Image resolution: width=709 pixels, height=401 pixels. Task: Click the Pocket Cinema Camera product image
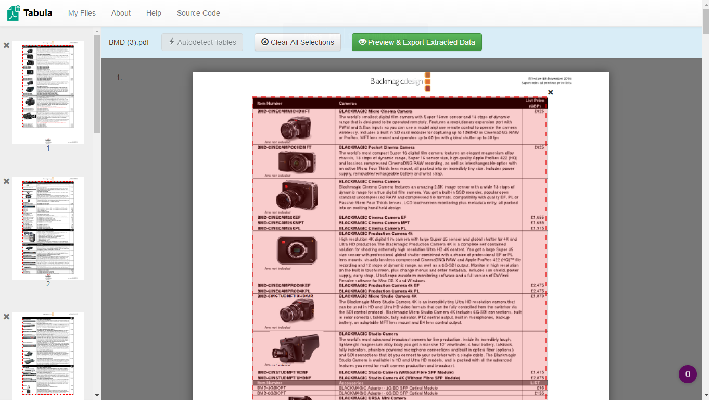[x=296, y=162]
